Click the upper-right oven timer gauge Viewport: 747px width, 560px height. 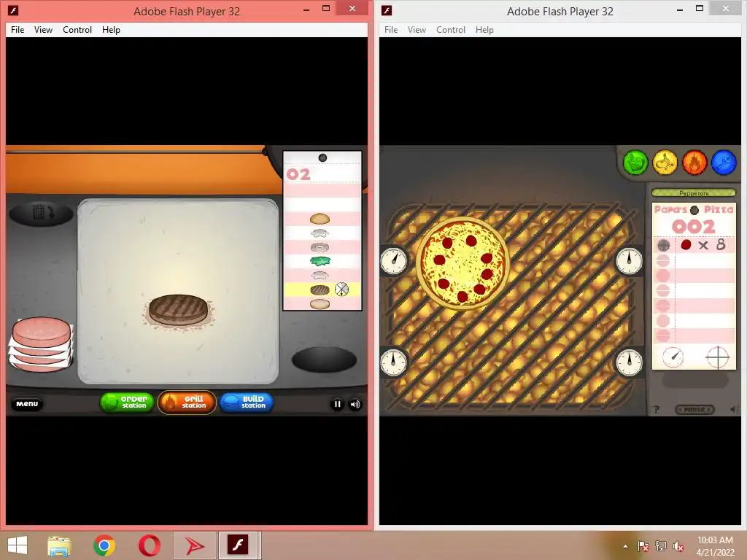tap(629, 260)
